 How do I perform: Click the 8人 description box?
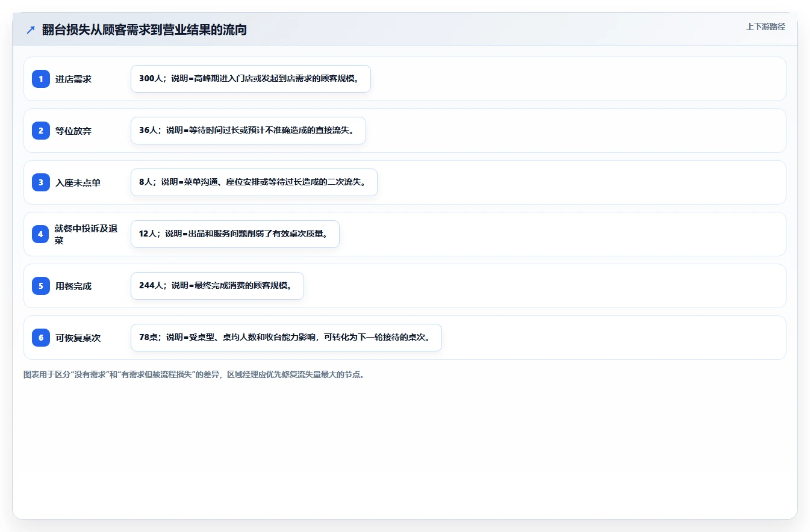click(x=254, y=182)
